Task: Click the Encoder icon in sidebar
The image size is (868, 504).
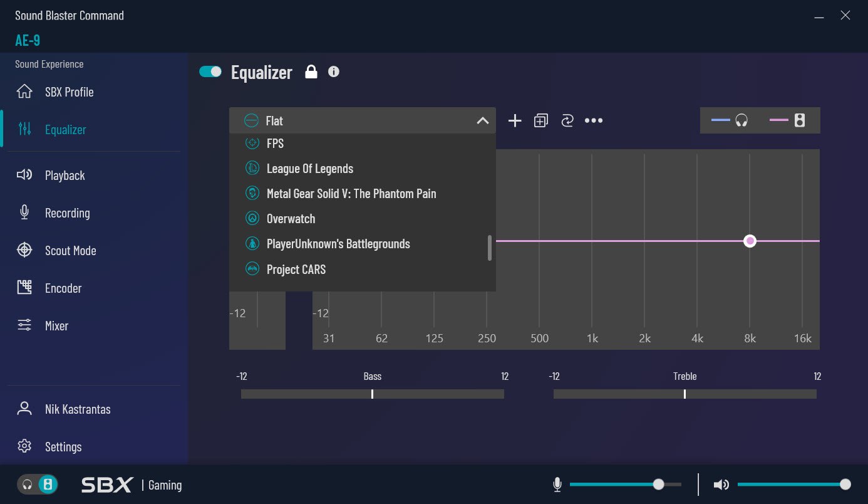Action: (x=24, y=288)
